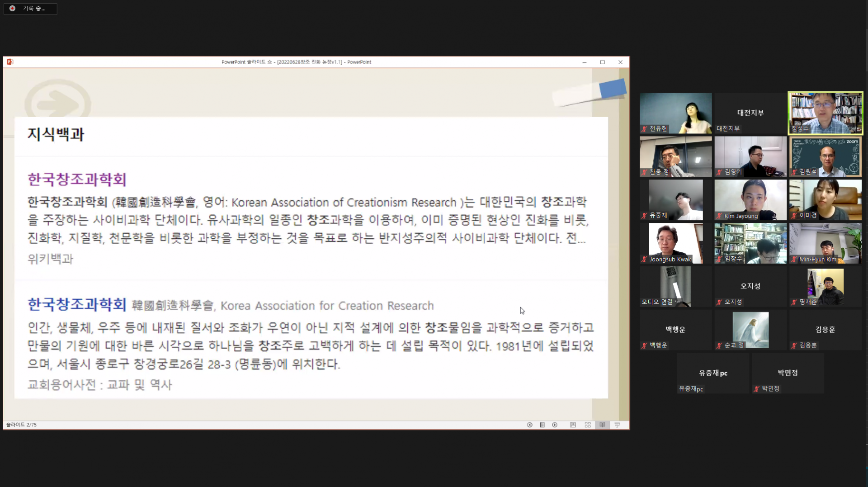Screen dimensions: 868x487
Task: Click the red recording indicator dot
Action: click(x=12, y=8)
